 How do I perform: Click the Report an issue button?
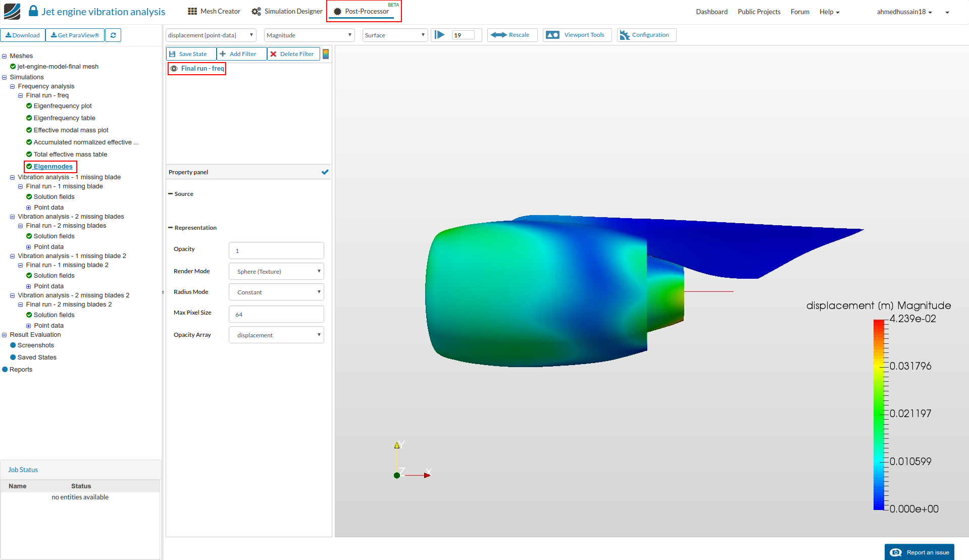919,552
